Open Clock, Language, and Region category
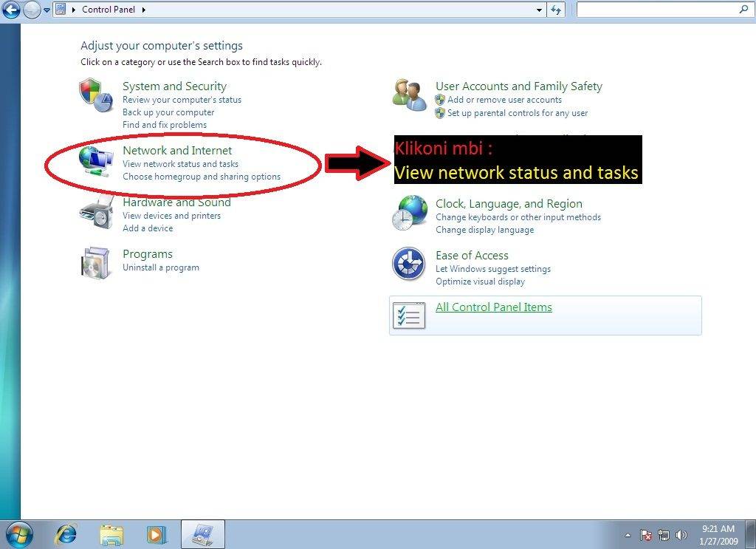The width and height of the screenshot is (756, 549). point(509,204)
